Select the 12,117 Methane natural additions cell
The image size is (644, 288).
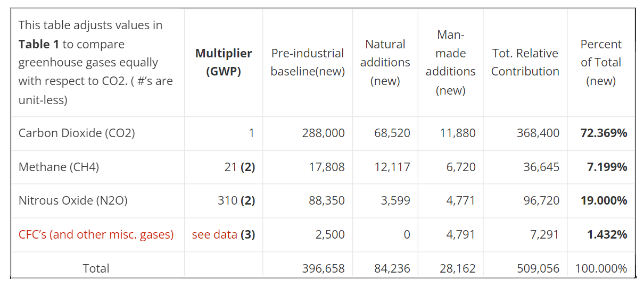point(392,167)
